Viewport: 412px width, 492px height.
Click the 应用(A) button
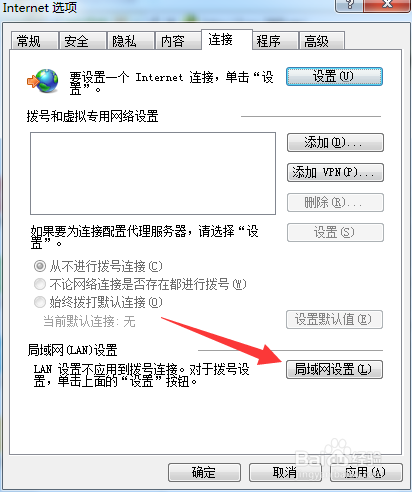[x=366, y=472]
